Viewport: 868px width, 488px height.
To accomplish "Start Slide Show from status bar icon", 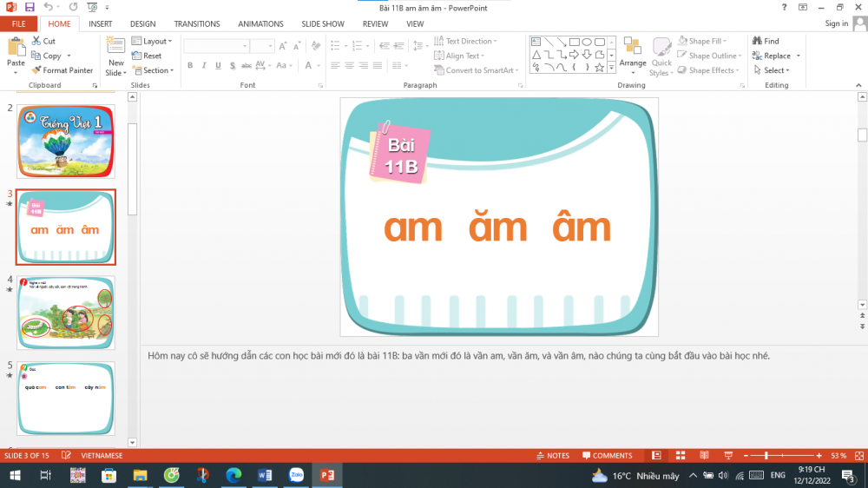I will point(727,455).
